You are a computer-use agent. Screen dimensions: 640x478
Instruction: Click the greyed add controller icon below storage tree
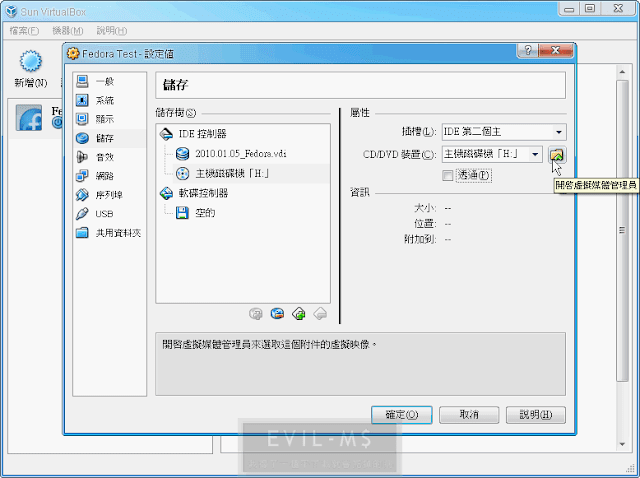[x=256, y=313]
